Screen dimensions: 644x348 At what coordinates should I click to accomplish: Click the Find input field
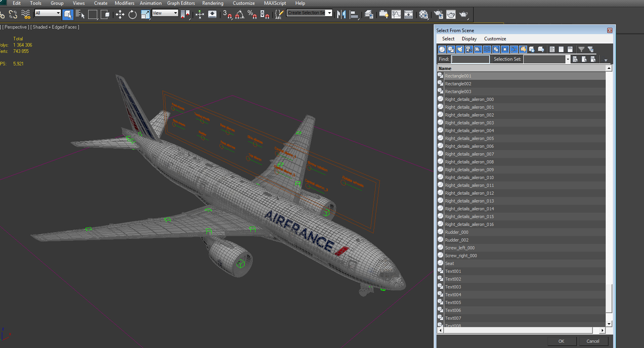[x=470, y=59]
